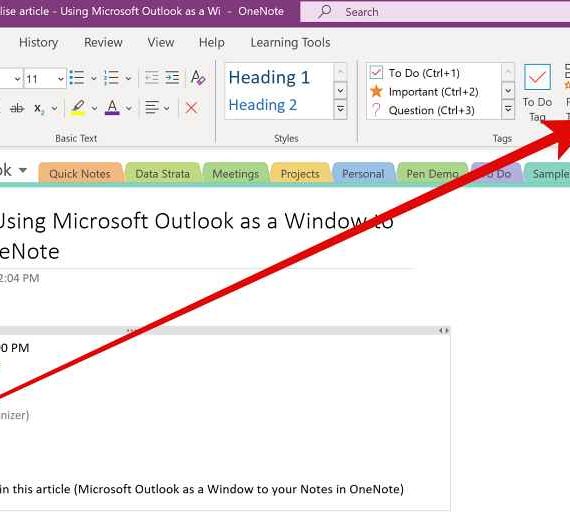Show the next row of tags
This screenshot has height=525, width=570.
508,91
